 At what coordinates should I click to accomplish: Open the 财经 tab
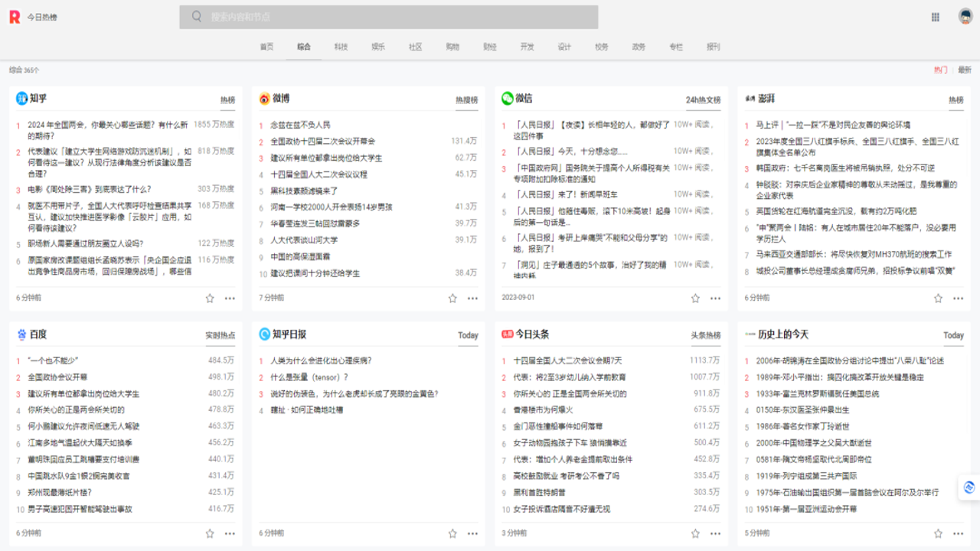(490, 47)
